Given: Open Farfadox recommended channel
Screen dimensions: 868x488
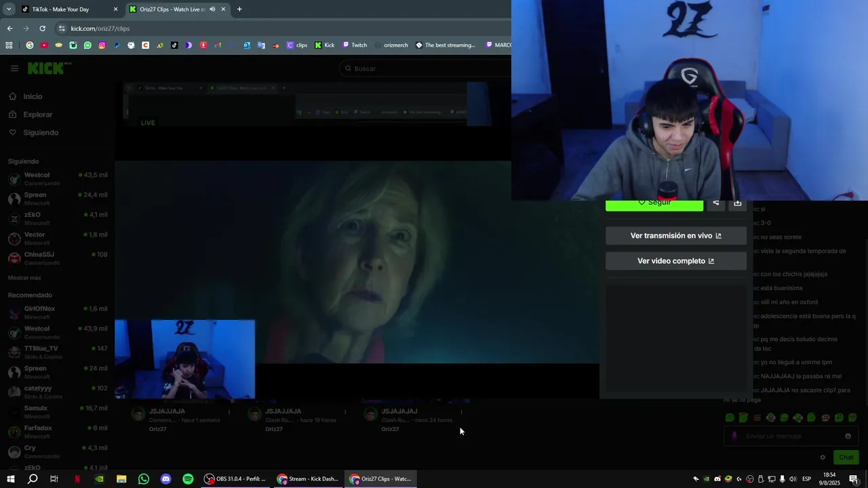Looking at the screenshot, I should tap(58, 432).
